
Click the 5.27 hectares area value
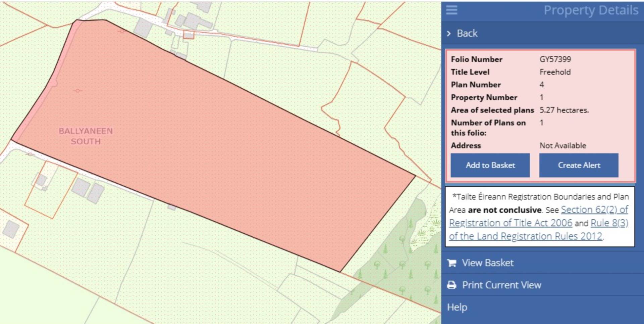564,110
